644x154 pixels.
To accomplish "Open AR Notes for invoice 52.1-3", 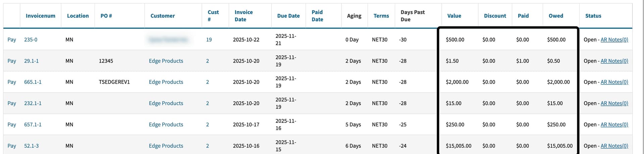I will (614, 146).
